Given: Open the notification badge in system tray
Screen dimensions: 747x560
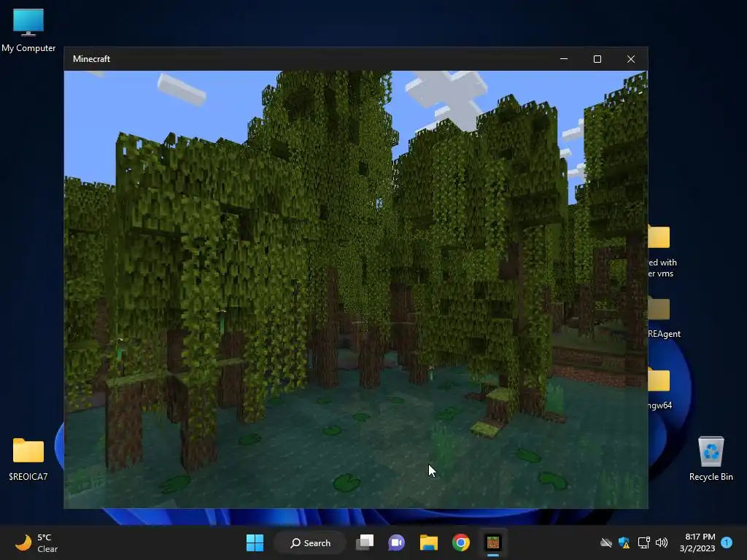Looking at the screenshot, I should pos(727,542).
